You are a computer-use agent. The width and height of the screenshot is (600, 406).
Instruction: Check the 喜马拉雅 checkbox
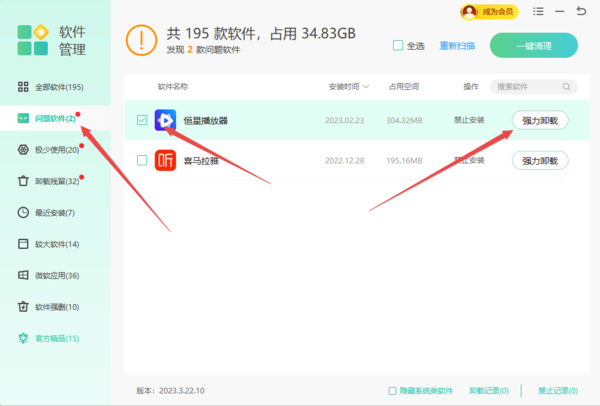(142, 160)
